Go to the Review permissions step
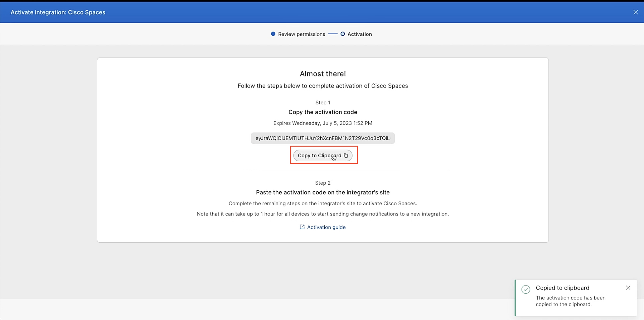644x320 pixels. click(x=298, y=34)
